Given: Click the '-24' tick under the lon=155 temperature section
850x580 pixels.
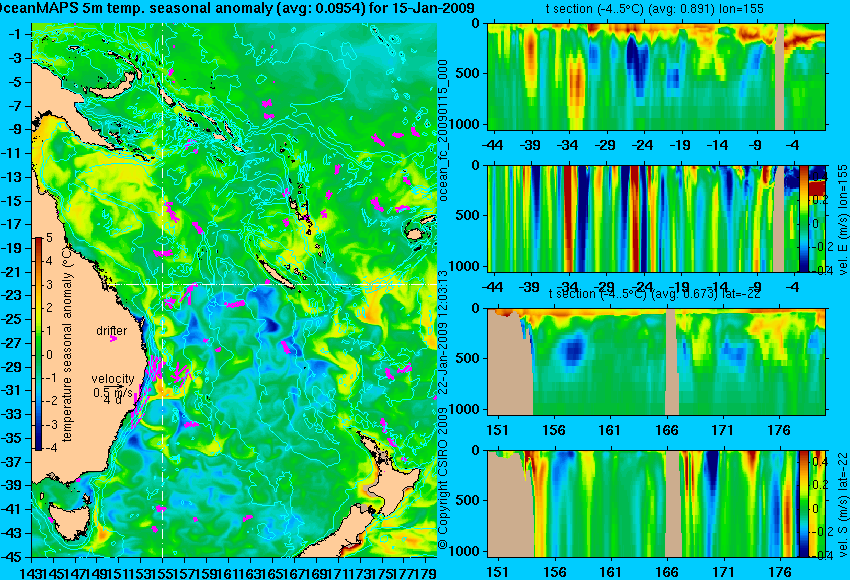Looking at the screenshot, I should [642, 145].
